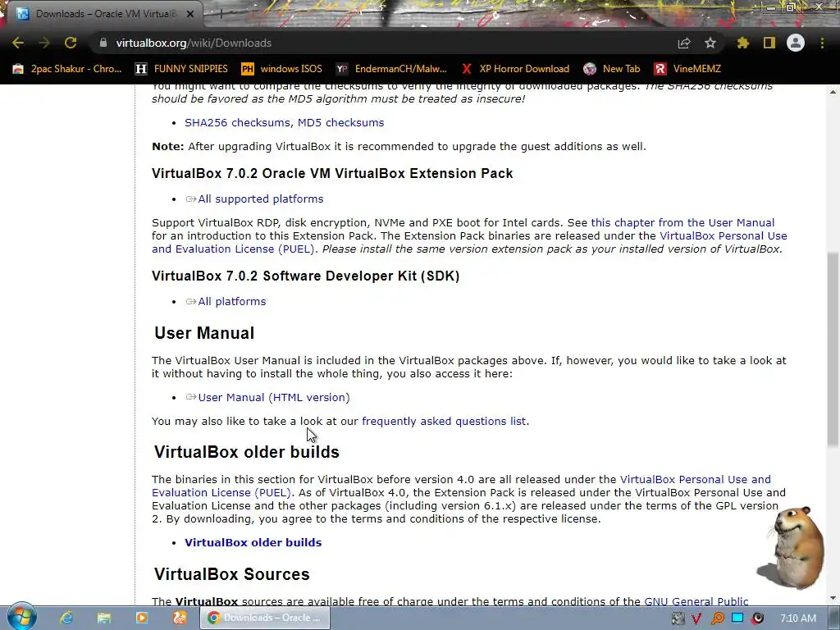Open the FUNNY SNIPPIES bookmark

[181, 69]
